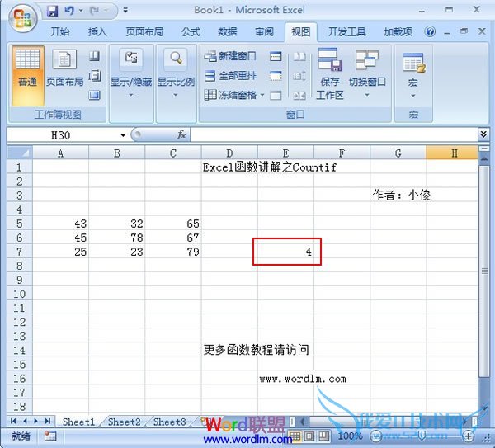Click the 宏 macros icon

pyautogui.click(x=413, y=64)
